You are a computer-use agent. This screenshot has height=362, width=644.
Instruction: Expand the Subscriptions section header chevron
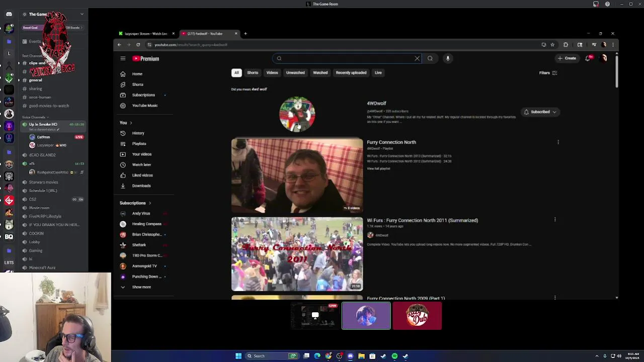(x=149, y=203)
